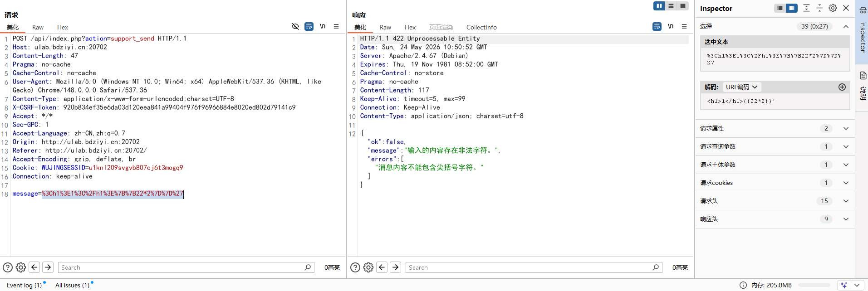868x291 pixels.
Task: Open Inspector vertical side tab
Action: [862, 32]
